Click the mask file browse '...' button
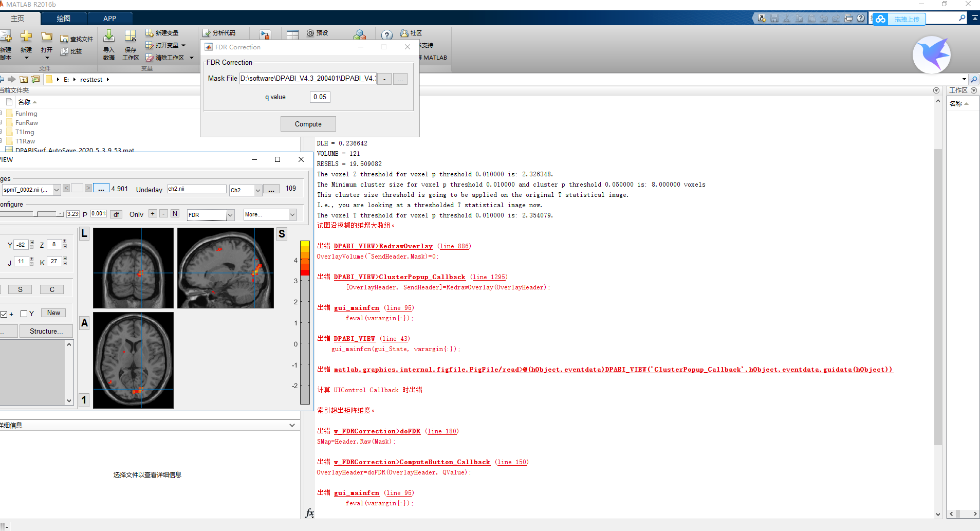This screenshot has height=531, width=980. pos(400,79)
